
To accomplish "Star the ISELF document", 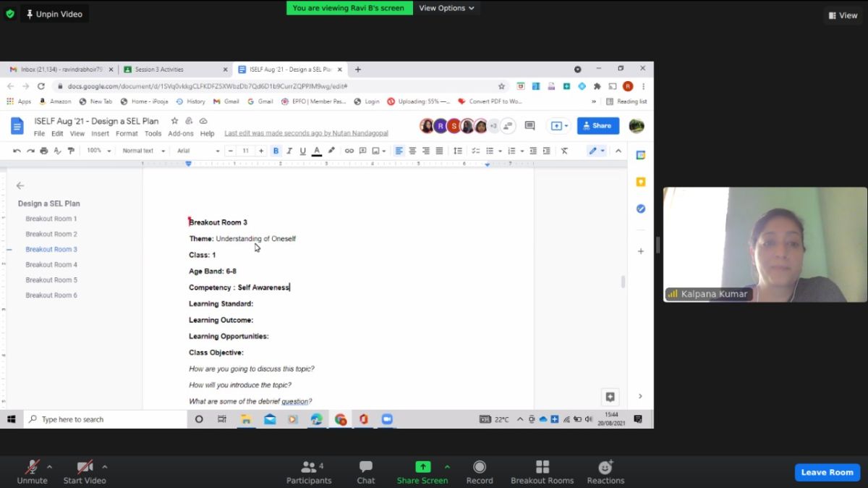I will point(174,121).
